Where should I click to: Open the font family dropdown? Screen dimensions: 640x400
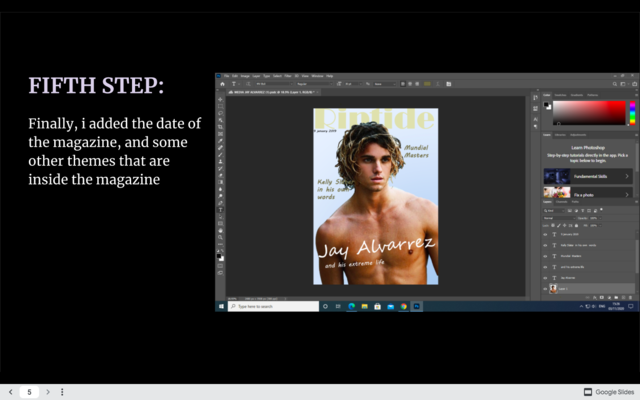(274, 84)
